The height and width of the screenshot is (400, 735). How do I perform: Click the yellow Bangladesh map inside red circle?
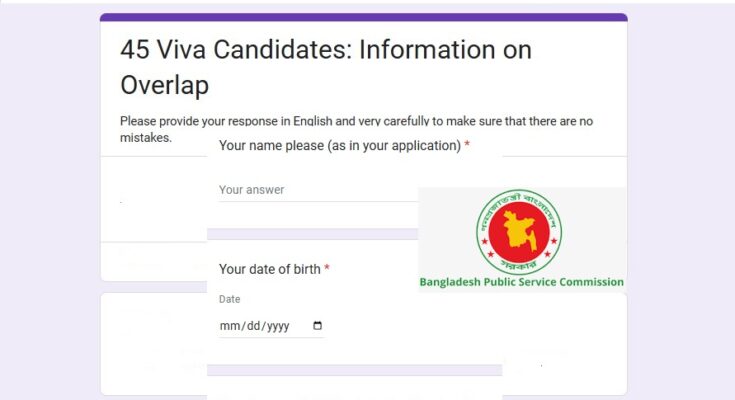(x=519, y=230)
